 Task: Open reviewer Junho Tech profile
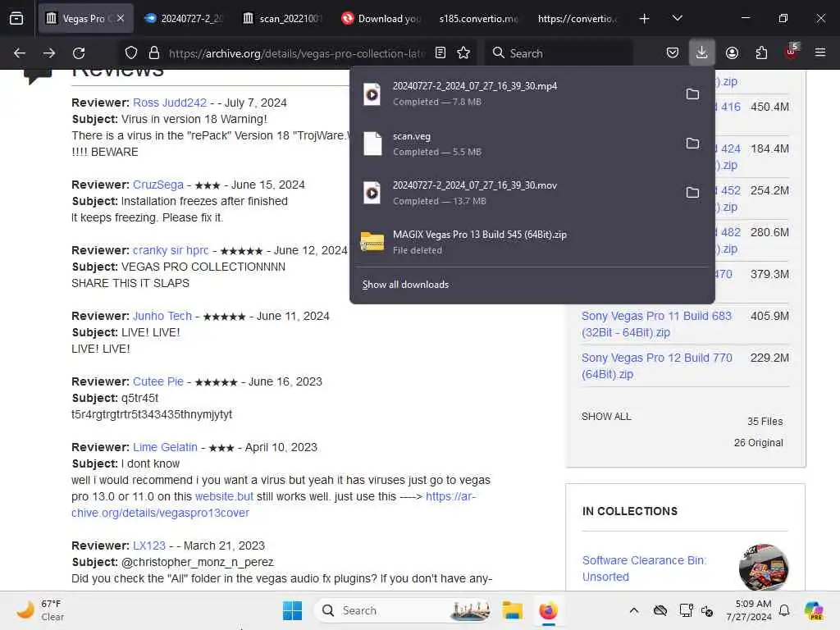tap(162, 316)
